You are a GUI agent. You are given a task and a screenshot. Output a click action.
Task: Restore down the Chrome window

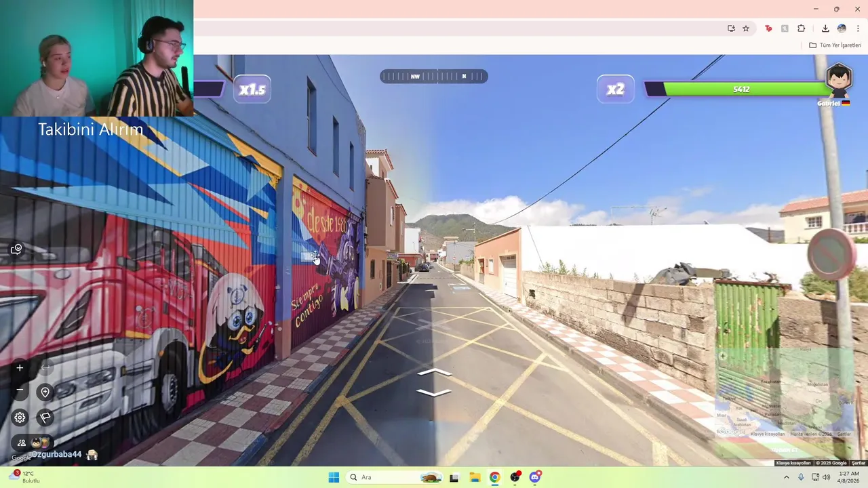tap(836, 9)
